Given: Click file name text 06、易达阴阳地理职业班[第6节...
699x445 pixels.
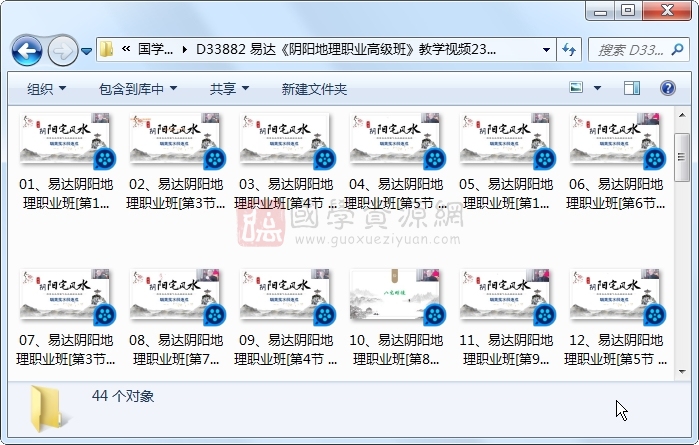Looking at the screenshot, I should (616, 194).
